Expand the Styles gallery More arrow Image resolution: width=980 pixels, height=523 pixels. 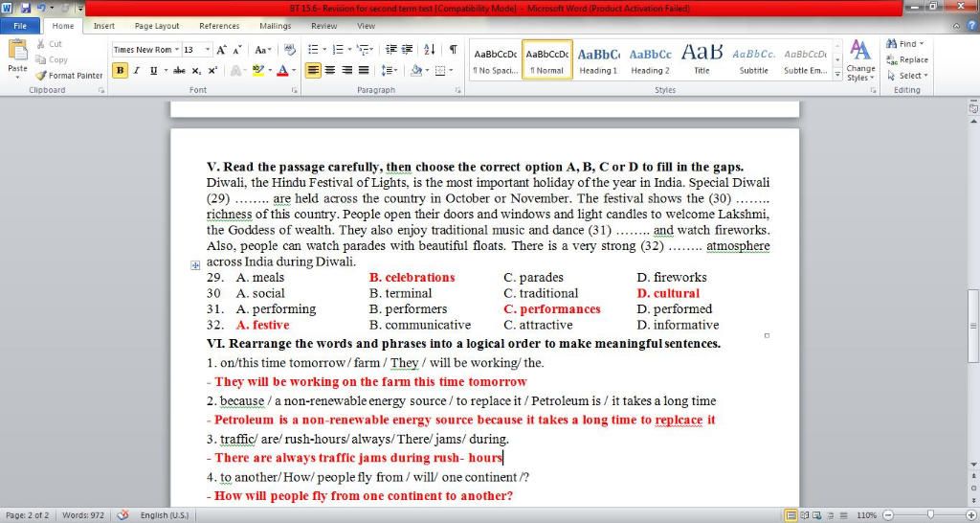click(x=837, y=75)
